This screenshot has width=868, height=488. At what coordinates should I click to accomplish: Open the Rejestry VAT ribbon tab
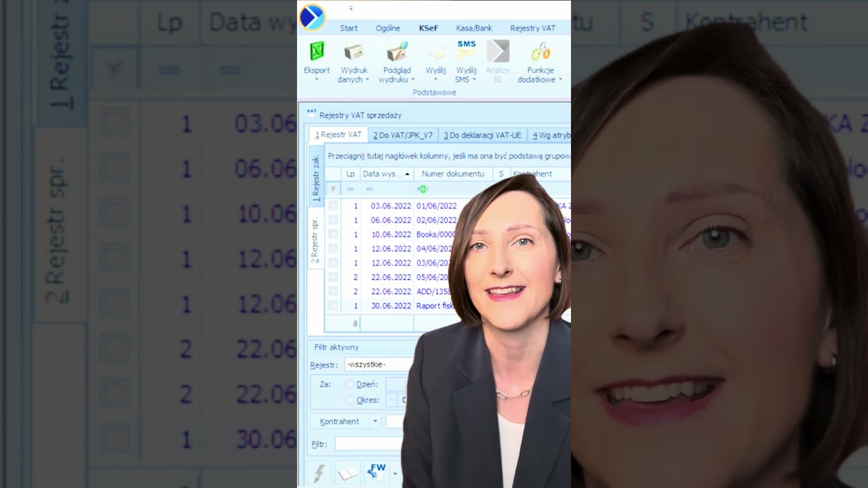click(533, 28)
